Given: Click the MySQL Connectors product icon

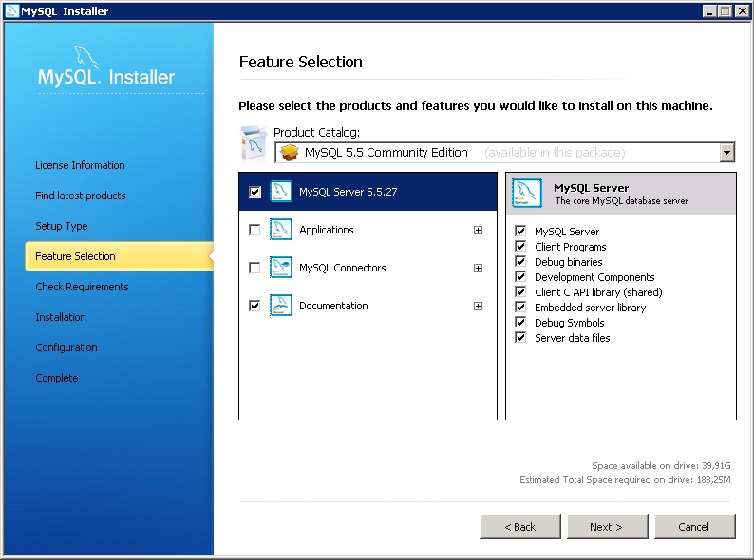Looking at the screenshot, I should pyautogui.click(x=281, y=268).
